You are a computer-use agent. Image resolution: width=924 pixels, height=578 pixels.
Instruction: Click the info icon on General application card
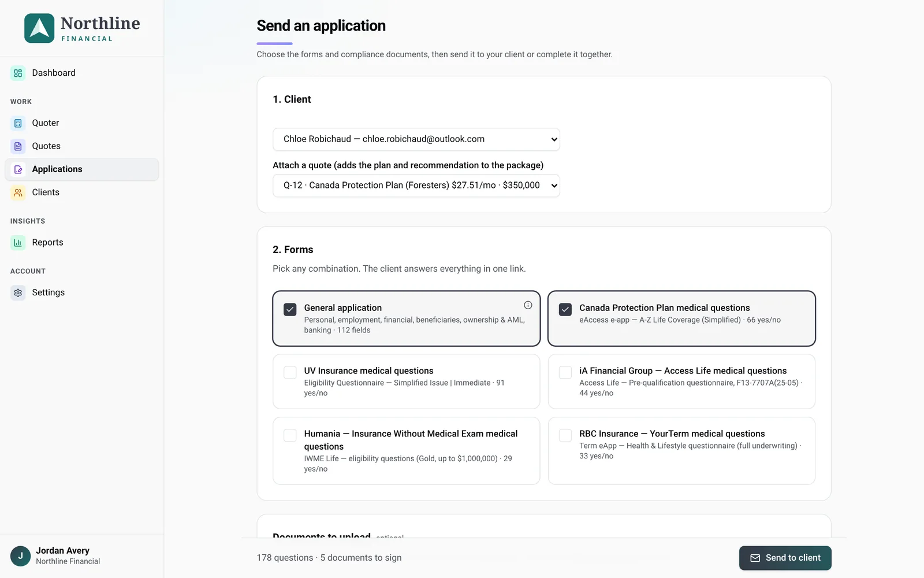[528, 305]
